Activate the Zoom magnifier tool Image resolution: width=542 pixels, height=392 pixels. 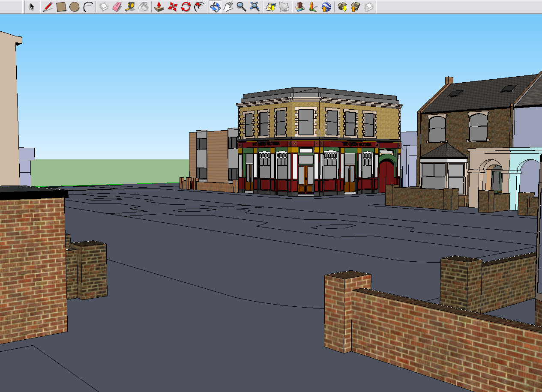(242, 7)
